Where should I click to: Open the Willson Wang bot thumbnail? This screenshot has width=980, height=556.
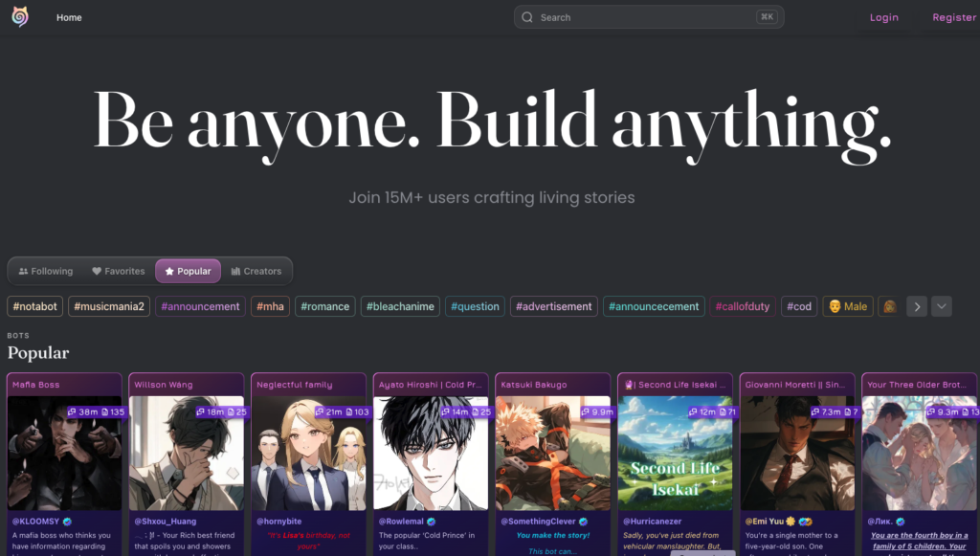(x=187, y=453)
